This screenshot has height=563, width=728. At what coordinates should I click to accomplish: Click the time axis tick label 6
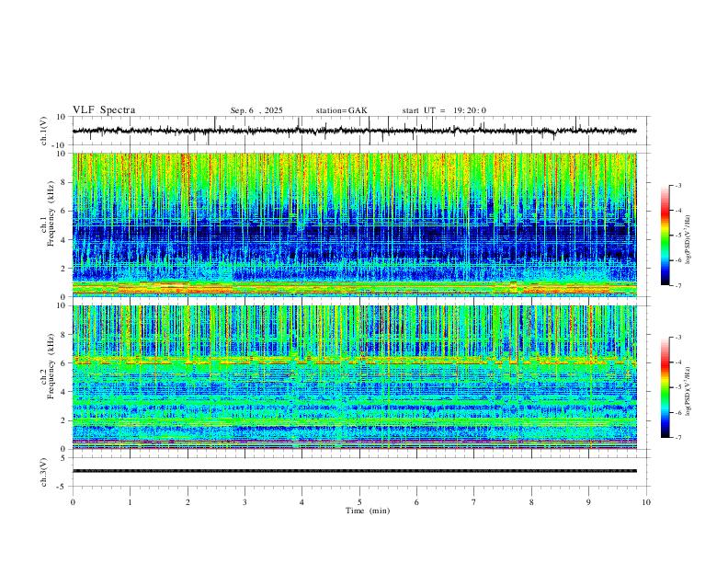coord(416,502)
